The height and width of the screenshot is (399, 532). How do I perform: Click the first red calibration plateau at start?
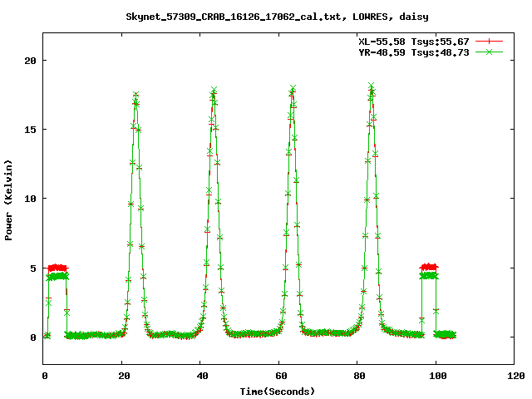pyautogui.click(x=57, y=268)
